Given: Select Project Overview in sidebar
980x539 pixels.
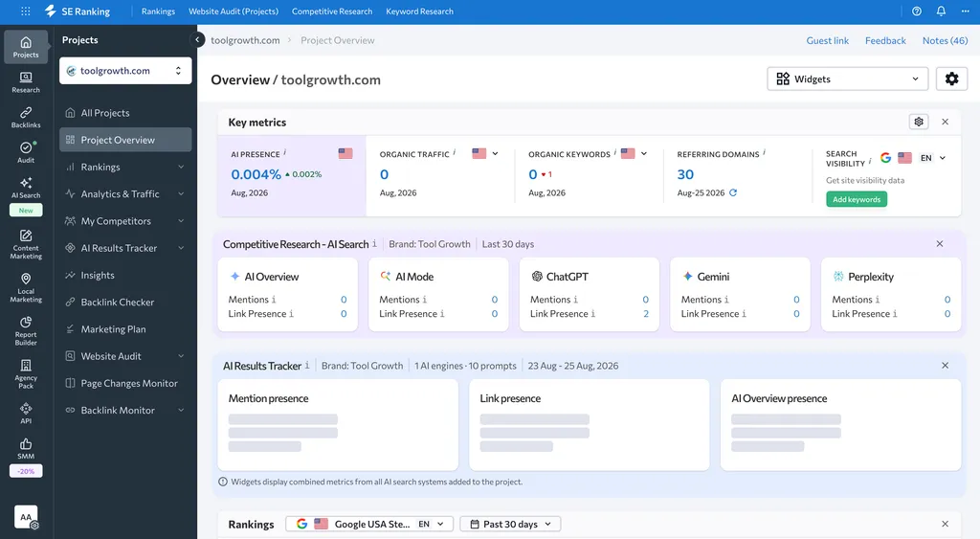Looking at the screenshot, I should 125,140.
